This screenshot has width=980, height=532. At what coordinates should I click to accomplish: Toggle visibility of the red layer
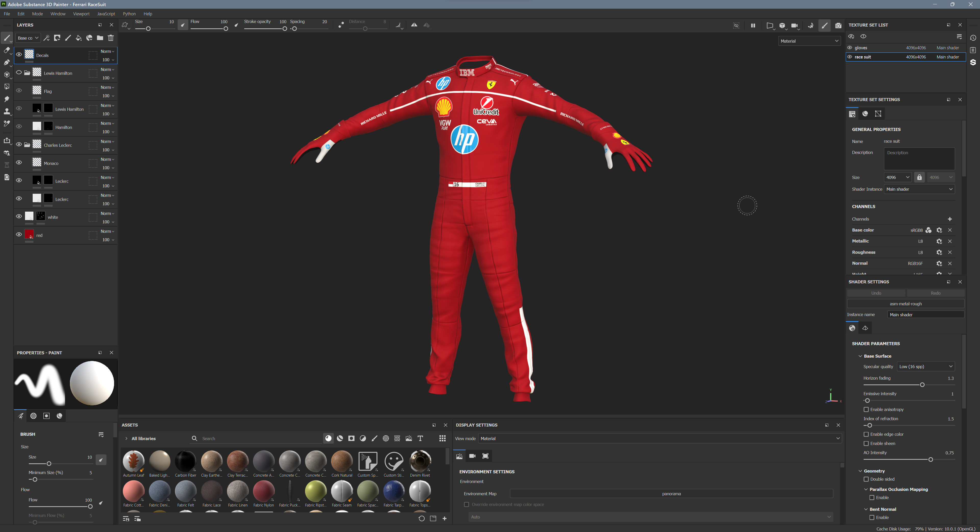point(19,234)
